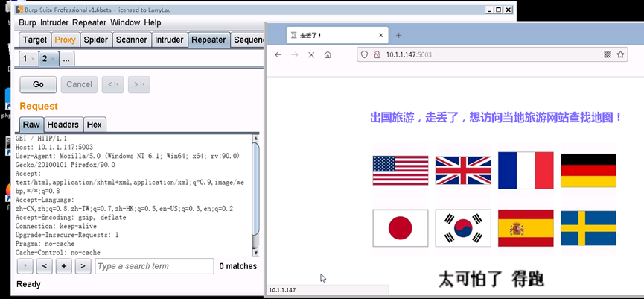Image resolution: width=644 pixels, height=299 pixels.
Task: View the insecure connection lock icon
Action: click(377, 54)
